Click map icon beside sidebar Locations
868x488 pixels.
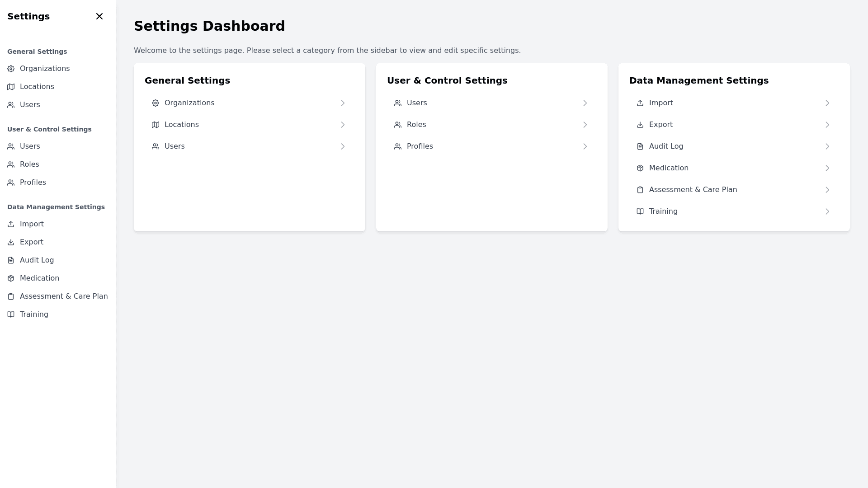tap(11, 87)
